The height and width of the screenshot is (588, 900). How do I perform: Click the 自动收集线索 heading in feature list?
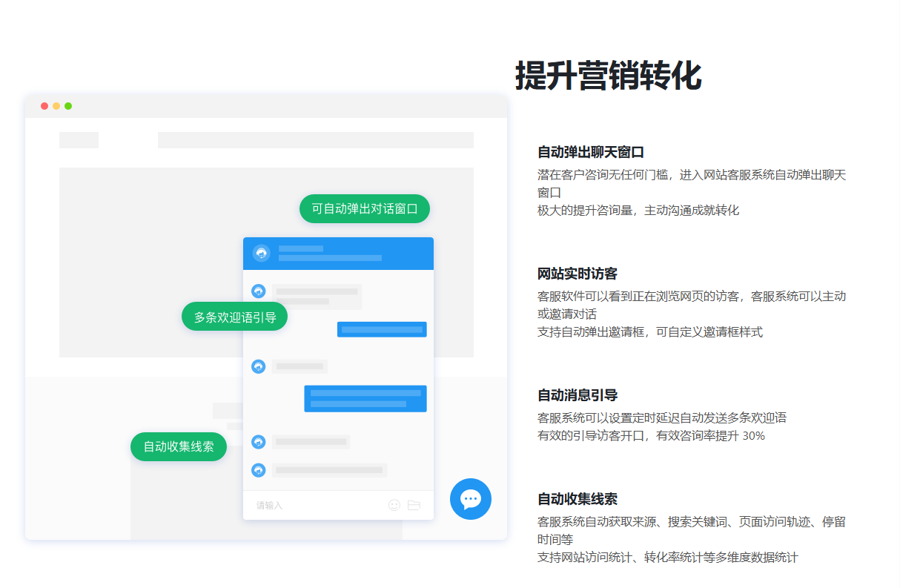577,499
